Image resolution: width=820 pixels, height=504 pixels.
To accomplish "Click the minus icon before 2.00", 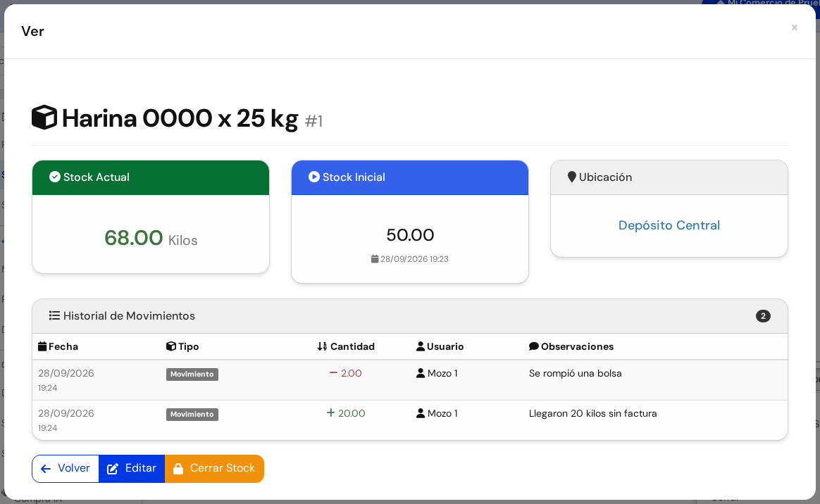I will tap(333, 373).
